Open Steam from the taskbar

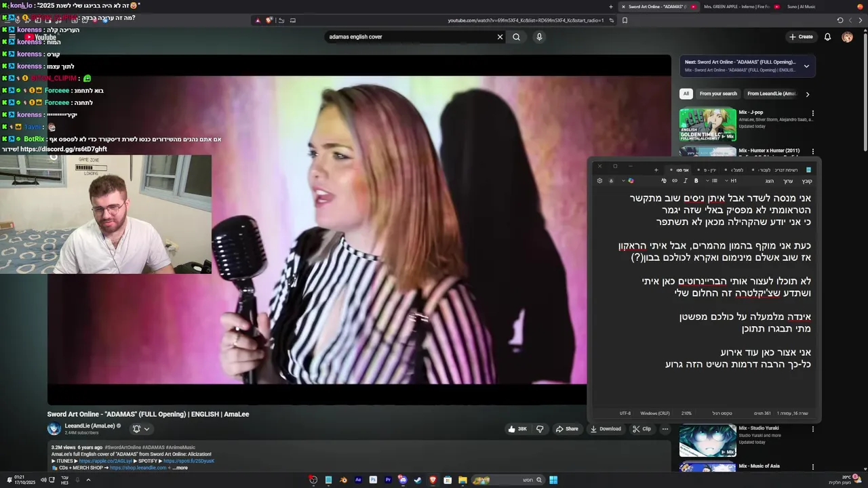click(418, 480)
